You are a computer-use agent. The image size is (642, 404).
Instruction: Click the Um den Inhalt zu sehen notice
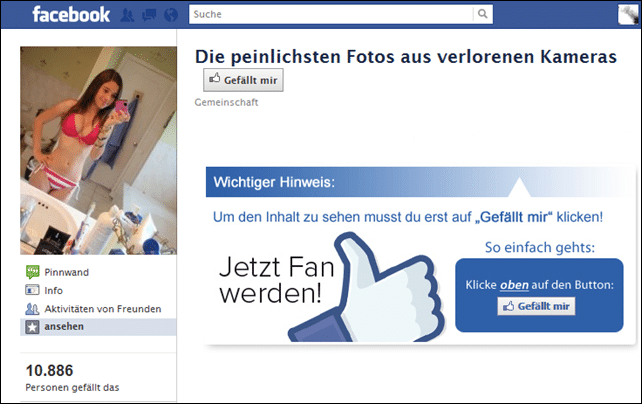click(408, 217)
